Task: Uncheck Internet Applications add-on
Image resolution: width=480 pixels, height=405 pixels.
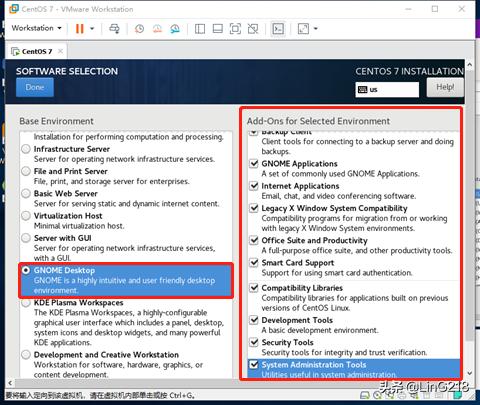Action: click(x=254, y=186)
